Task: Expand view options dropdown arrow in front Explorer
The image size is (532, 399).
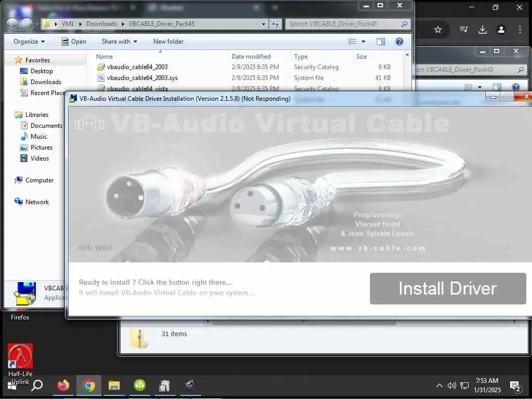Action: click(x=363, y=42)
